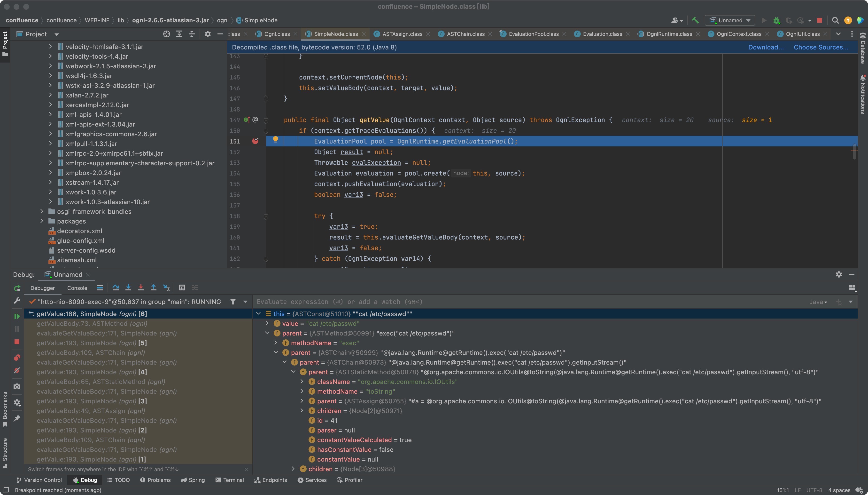
Task: Collapse the 'this' variable node
Action: (x=258, y=313)
